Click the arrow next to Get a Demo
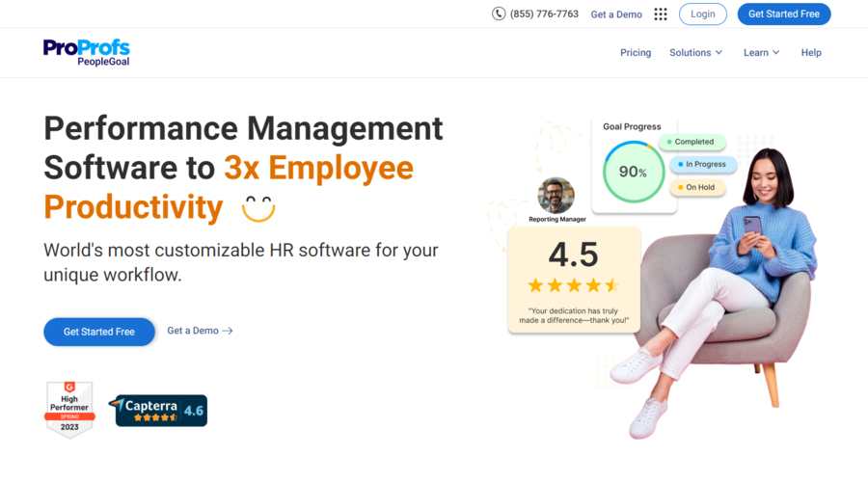This screenshot has width=868, height=482. 228,331
